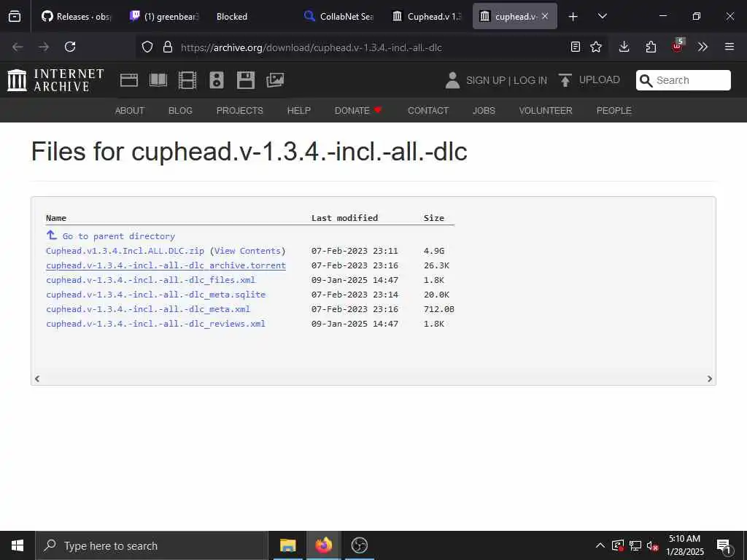The width and height of the screenshot is (747, 560).
Task: Open the Web archive icon
Action: (x=128, y=80)
